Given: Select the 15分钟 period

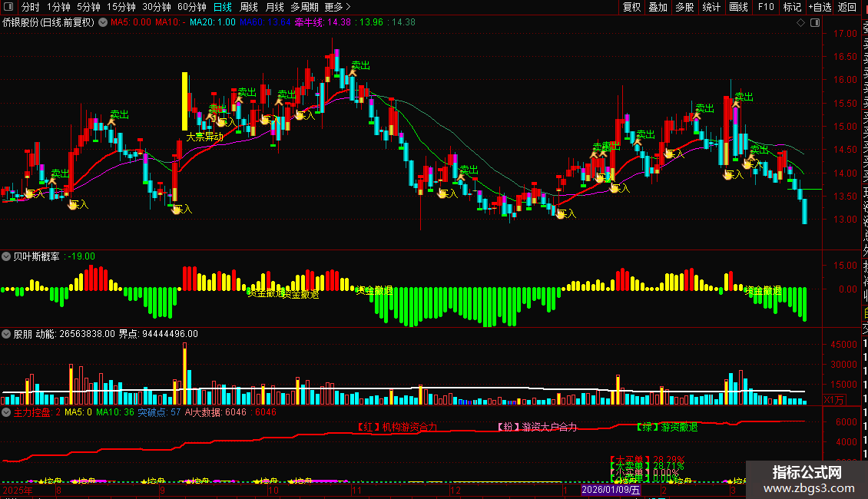Looking at the screenshot, I should coord(121,7).
